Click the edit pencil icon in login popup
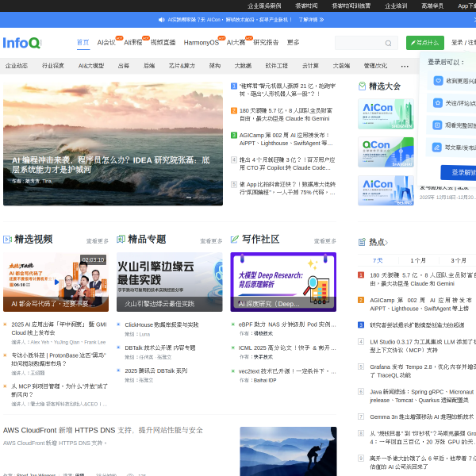 coord(437,148)
